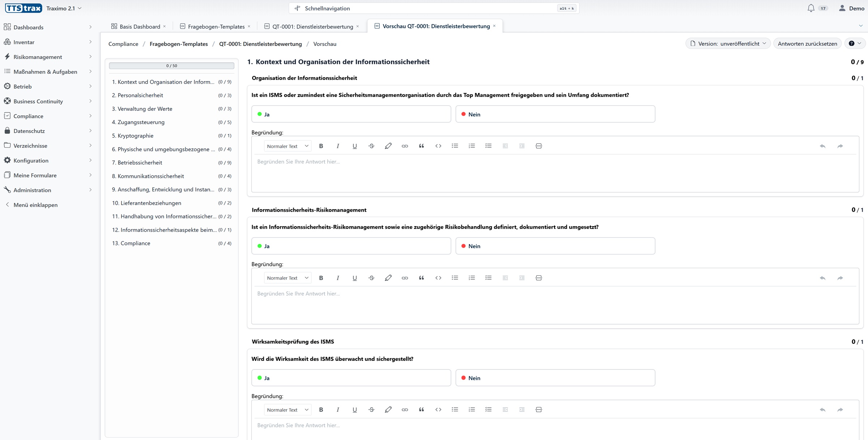Click Antworten zurücksetzen button
868x440 pixels.
[807, 43]
